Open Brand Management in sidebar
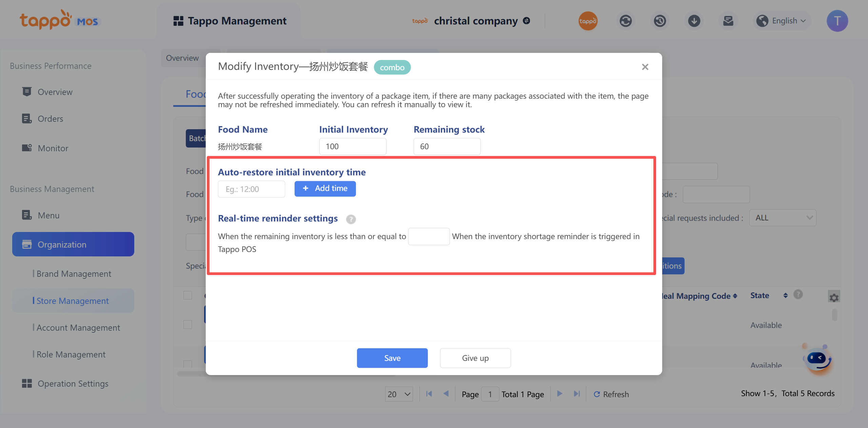 coord(74,274)
